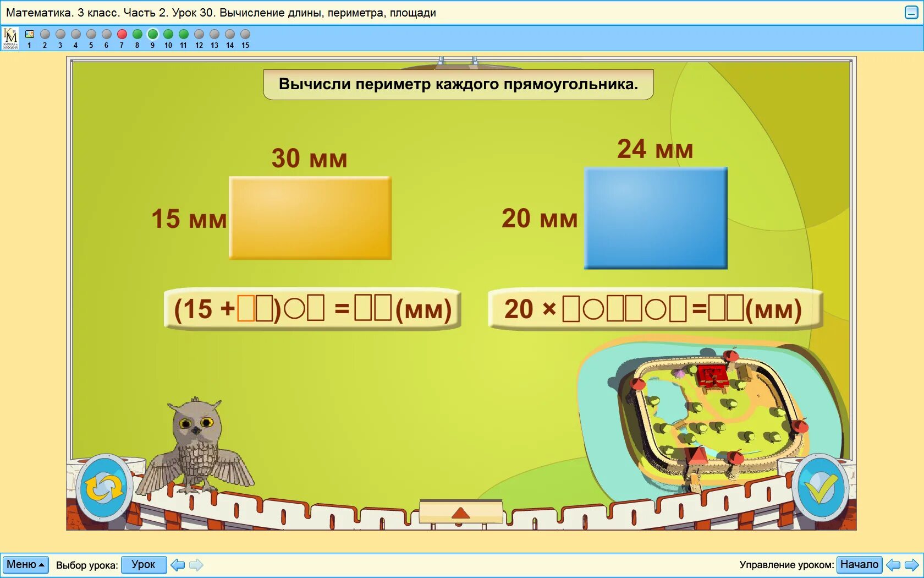This screenshot has height=578, width=924.
Task: Click the 20 мм label
Action: 540,219
